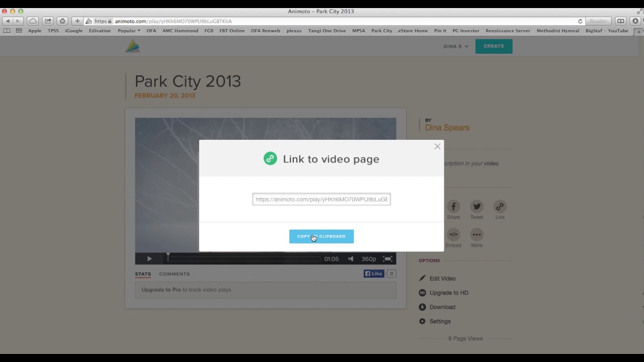Open the Methodist Hymnal bookmark
Screen dimensions: 644x362
coord(558,31)
